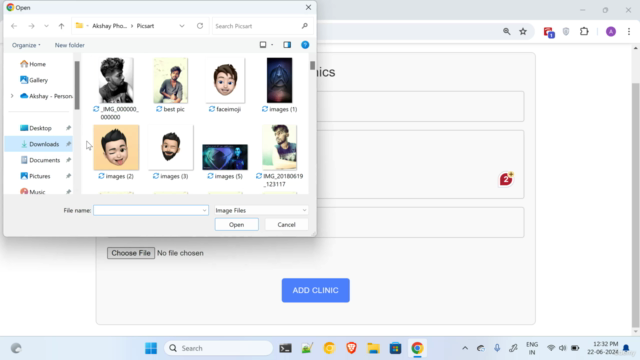The image size is (640, 360).
Task: Bookmark this page with the star
Action: 523,31
